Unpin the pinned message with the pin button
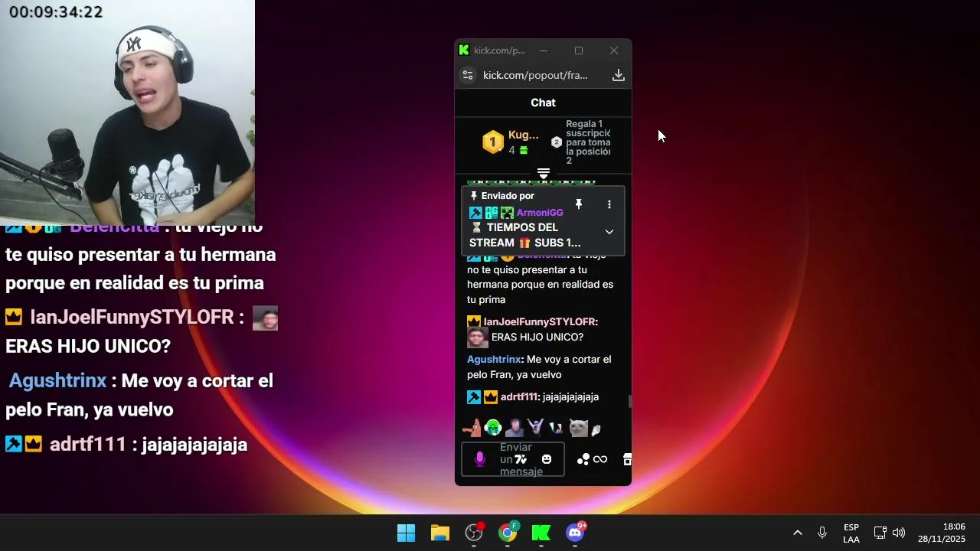Screen dimensions: 980x551 (x=579, y=204)
